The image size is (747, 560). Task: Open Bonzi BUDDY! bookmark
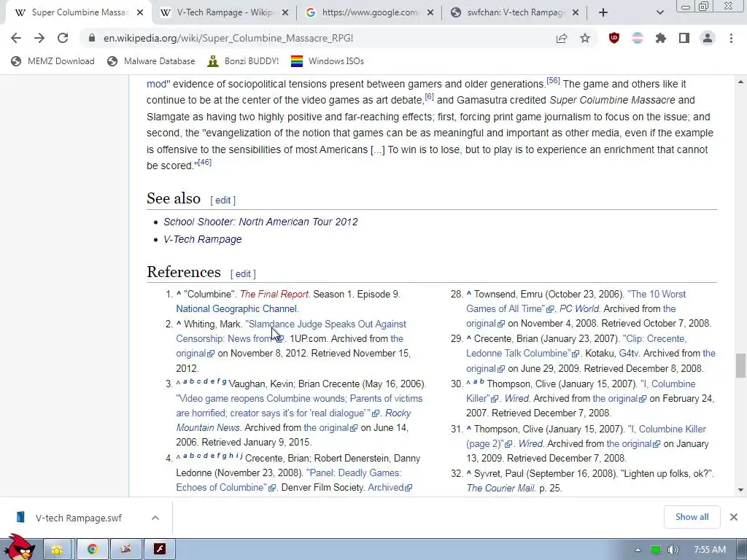(x=244, y=61)
